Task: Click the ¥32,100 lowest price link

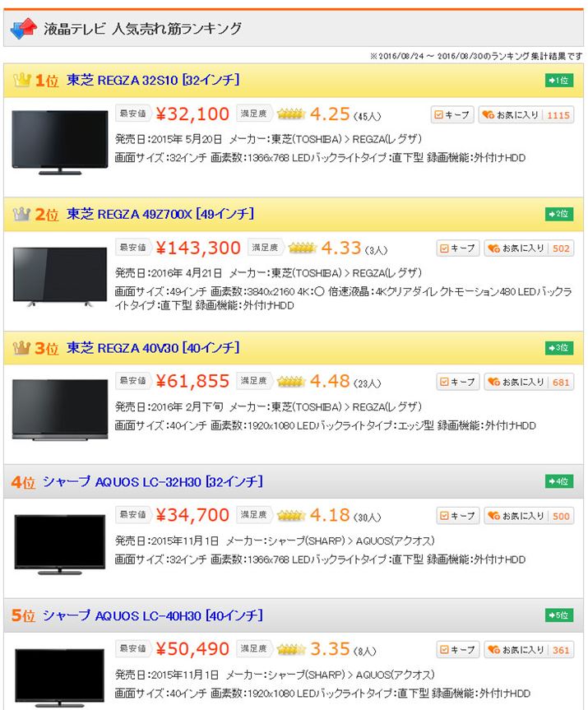Action: click(x=192, y=114)
